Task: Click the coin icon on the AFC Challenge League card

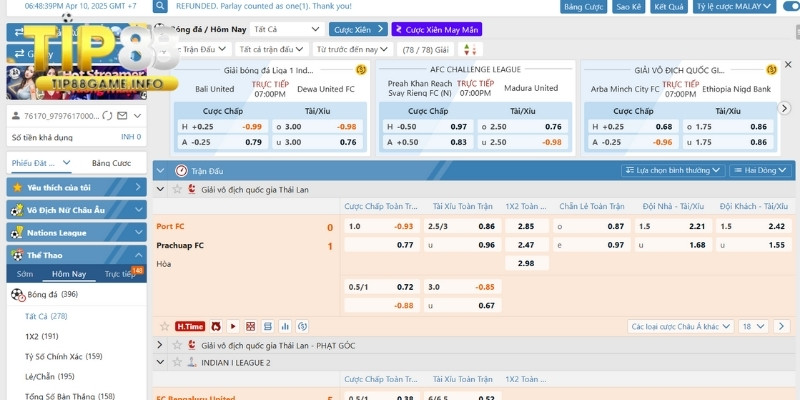Action: coord(566,70)
